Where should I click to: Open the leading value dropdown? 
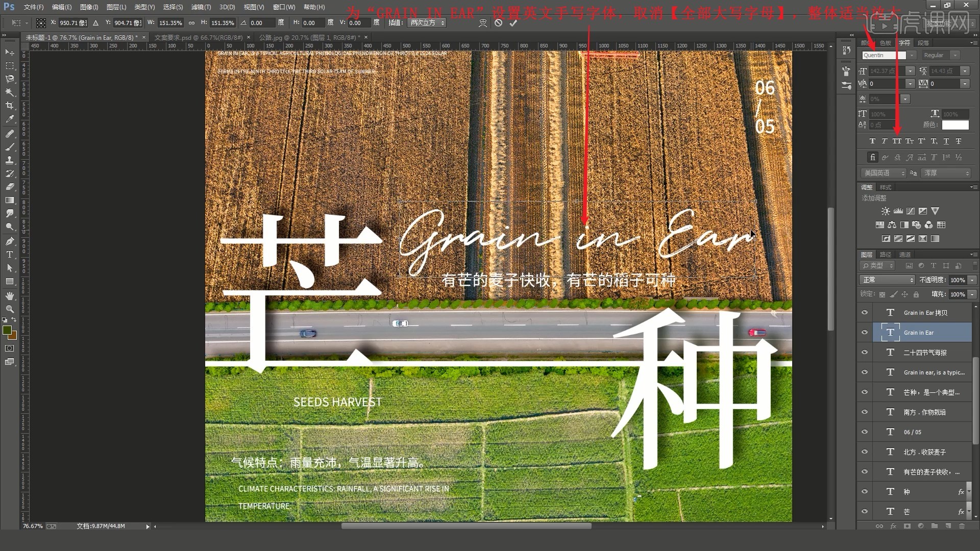pyautogui.click(x=965, y=71)
